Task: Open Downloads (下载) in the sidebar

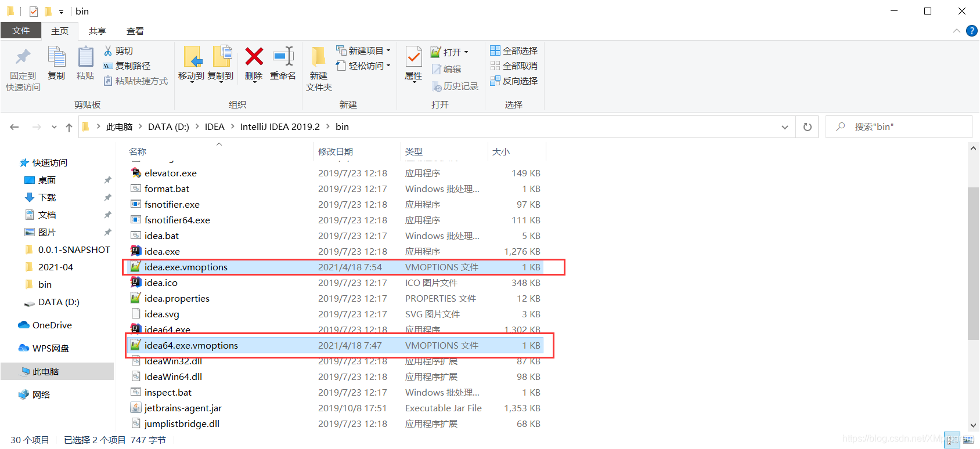Action: click(x=47, y=198)
